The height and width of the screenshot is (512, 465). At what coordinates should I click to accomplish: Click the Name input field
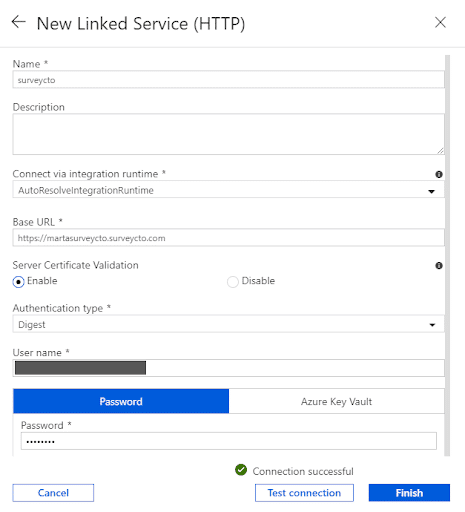coord(228,80)
